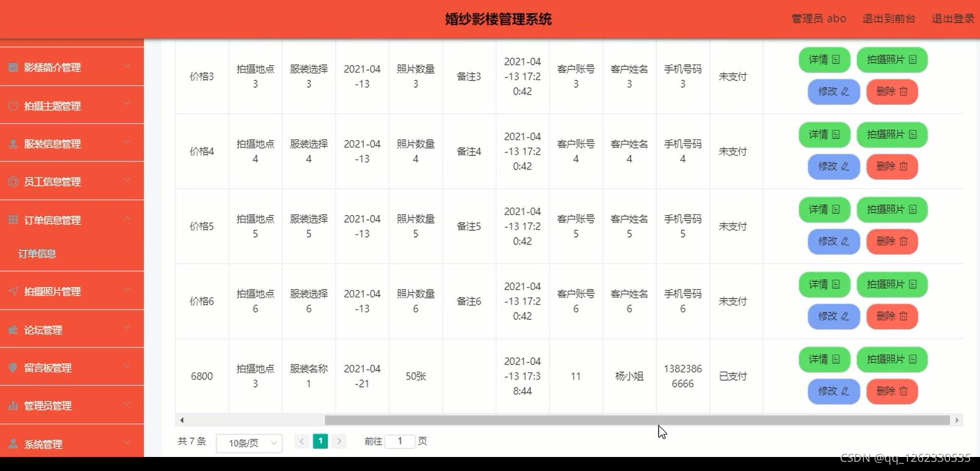Click 修改 for the 价格5 row

[x=834, y=241]
